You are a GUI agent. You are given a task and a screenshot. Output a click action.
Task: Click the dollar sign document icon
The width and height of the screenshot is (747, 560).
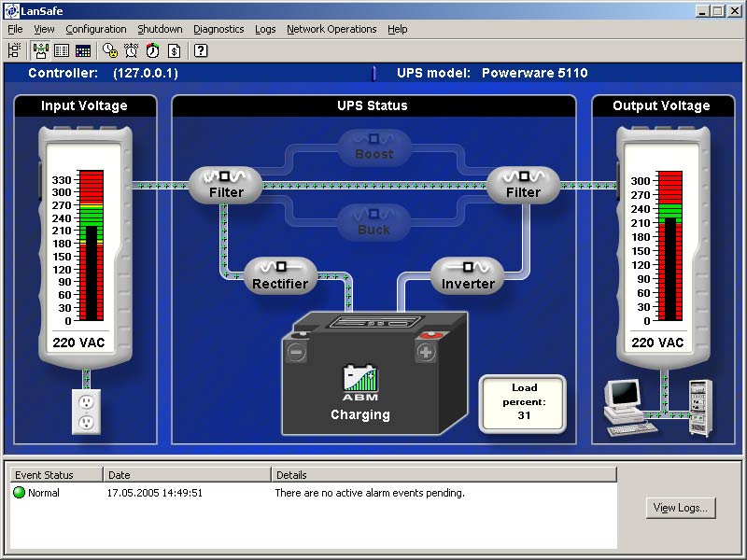click(x=174, y=50)
